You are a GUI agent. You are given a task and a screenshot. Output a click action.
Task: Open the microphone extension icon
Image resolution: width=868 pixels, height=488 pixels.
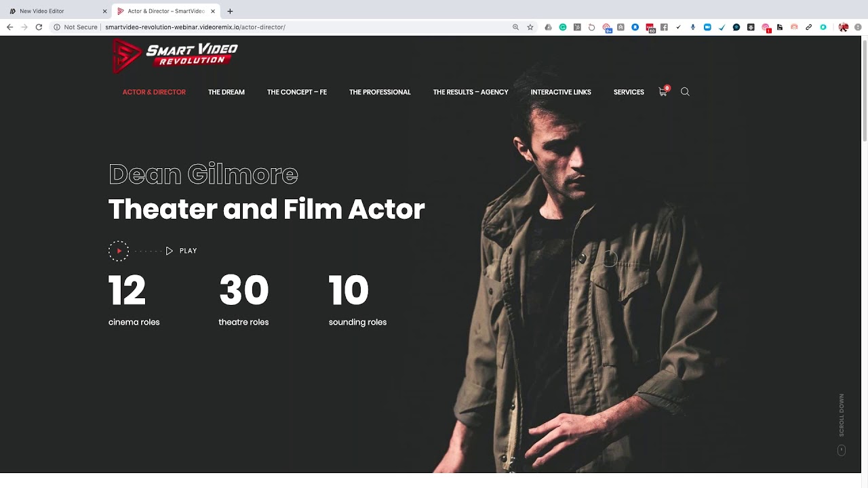pos(692,27)
